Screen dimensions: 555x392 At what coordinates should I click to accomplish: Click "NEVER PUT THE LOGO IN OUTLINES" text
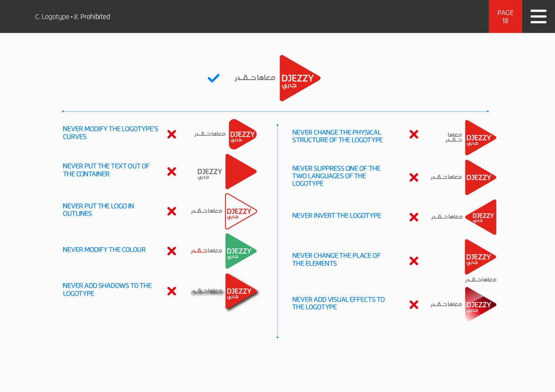click(x=98, y=210)
